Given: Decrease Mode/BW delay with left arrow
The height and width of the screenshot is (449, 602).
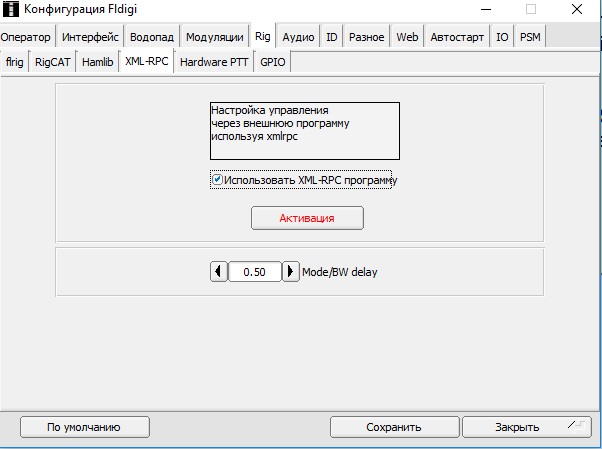Looking at the screenshot, I should (218, 271).
